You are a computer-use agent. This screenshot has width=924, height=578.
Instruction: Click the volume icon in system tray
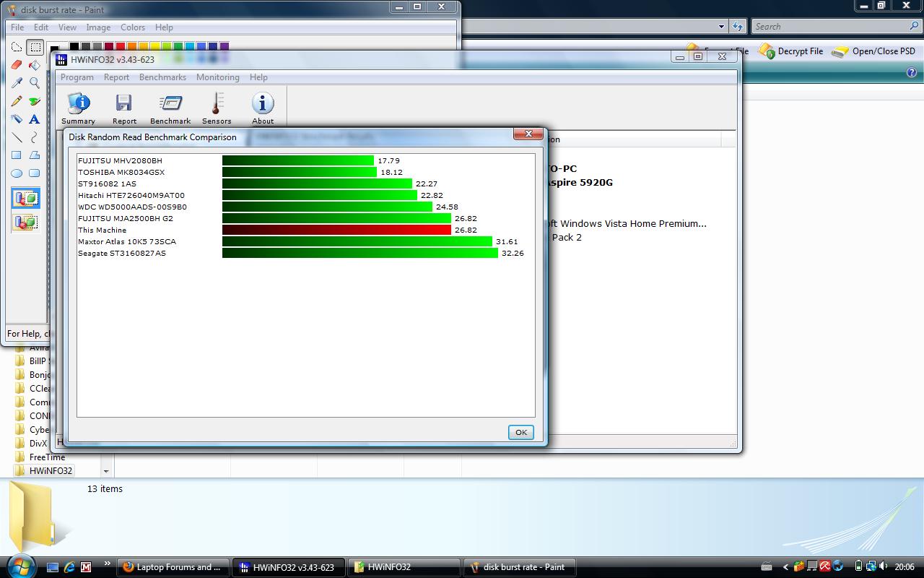coord(884,567)
